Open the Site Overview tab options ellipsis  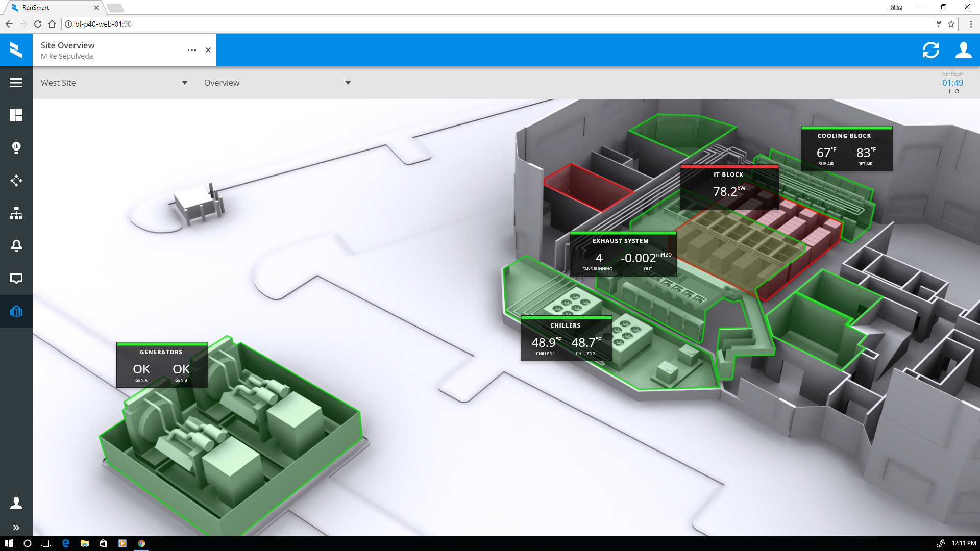(x=192, y=50)
